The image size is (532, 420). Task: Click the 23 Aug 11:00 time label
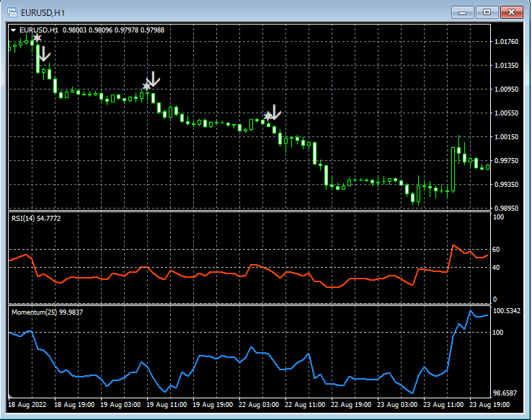[x=443, y=405]
